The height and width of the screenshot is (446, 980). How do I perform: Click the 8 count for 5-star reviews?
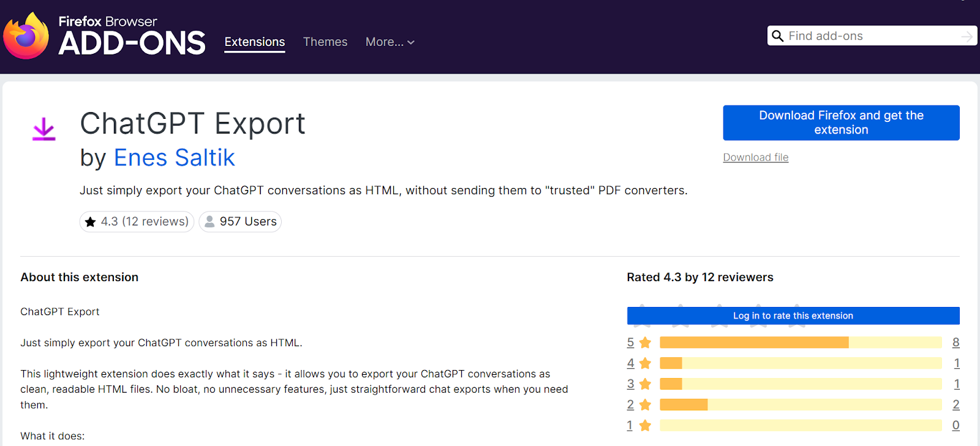point(956,342)
